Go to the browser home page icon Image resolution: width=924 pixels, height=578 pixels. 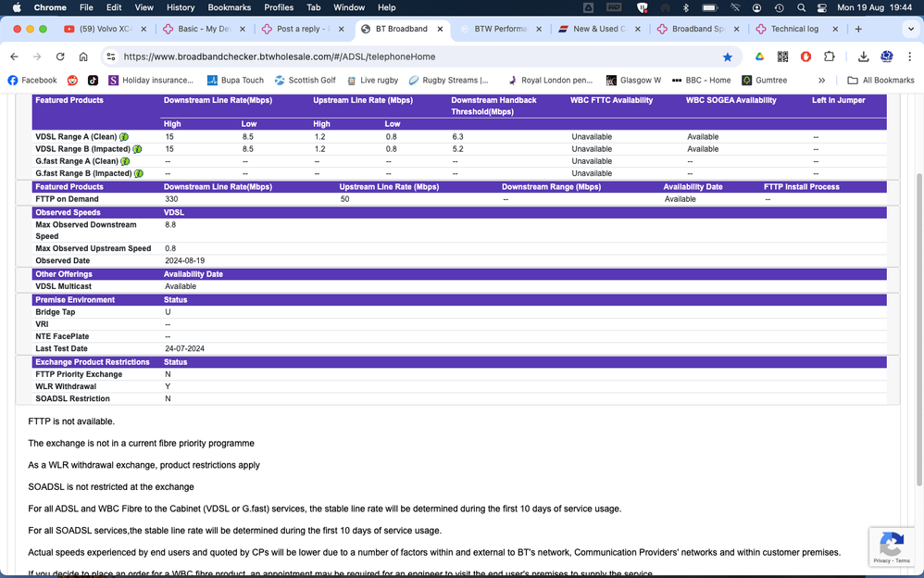click(x=83, y=57)
